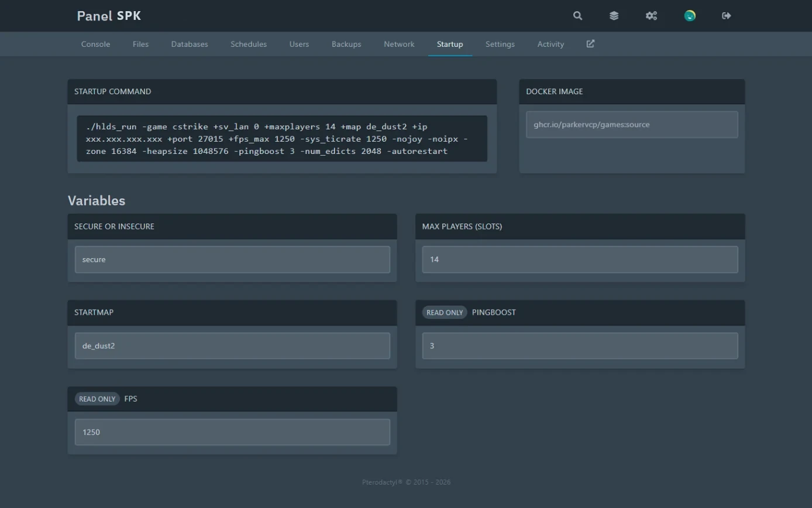Select the Users tab
This screenshot has height=508, width=812.
(x=299, y=44)
